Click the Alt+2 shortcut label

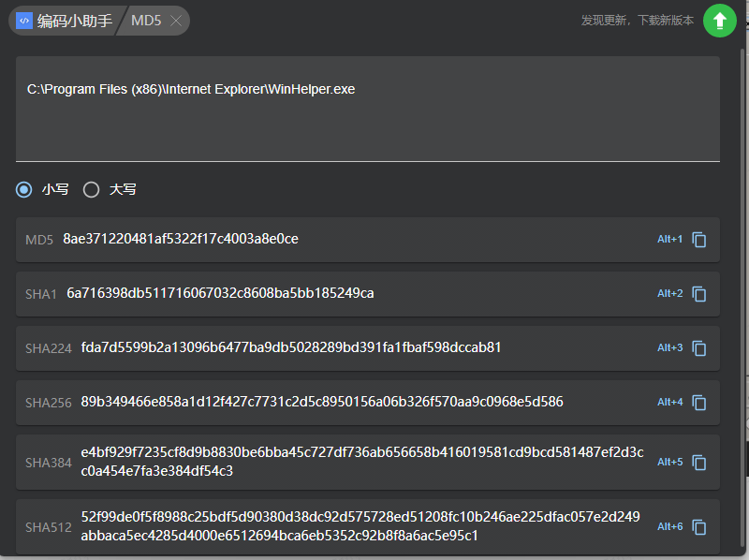[670, 293]
